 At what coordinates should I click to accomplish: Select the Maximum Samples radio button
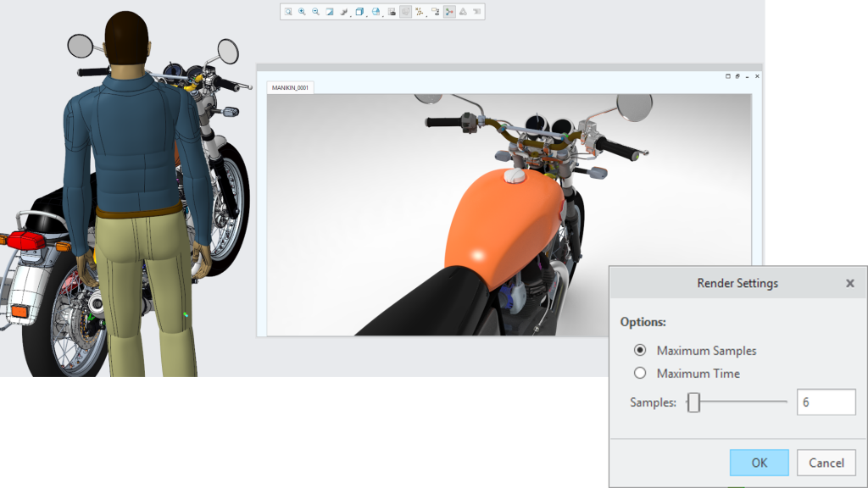(x=640, y=351)
